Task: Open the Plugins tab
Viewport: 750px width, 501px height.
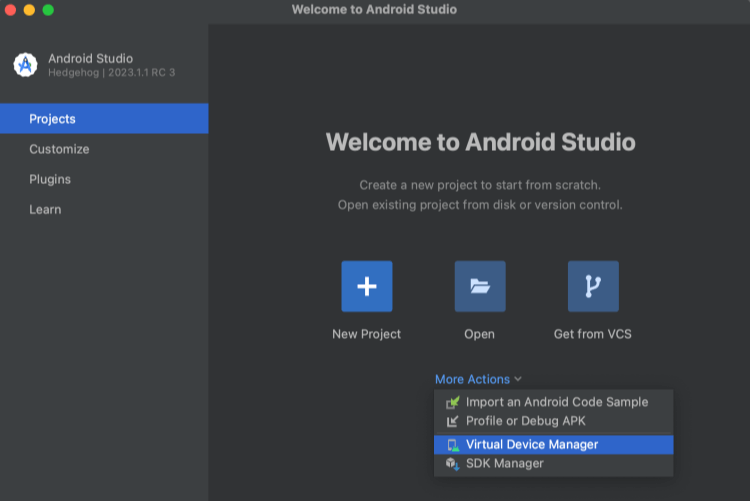Action: tap(104, 179)
